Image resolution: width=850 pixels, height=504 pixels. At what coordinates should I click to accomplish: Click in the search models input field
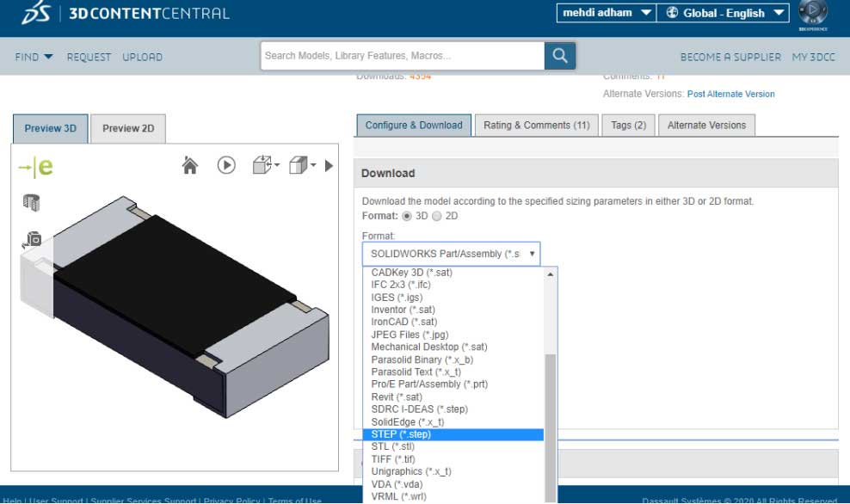click(x=403, y=56)
